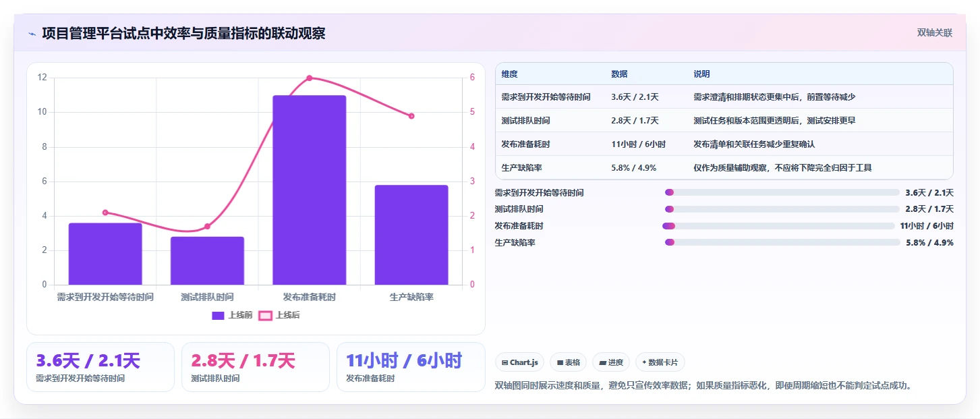Click the 数据 column header

[x=619, y=74]
